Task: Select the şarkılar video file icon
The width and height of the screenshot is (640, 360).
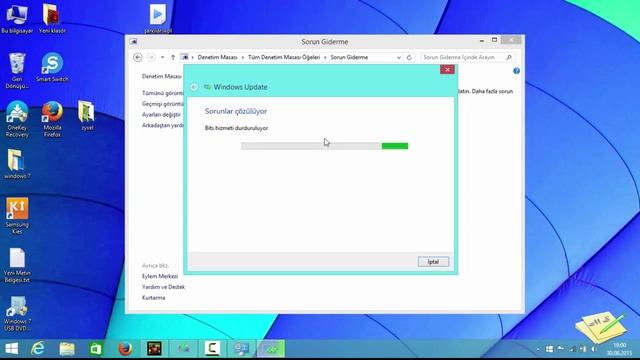Action: pyautogui.click(x=158, y=18)
